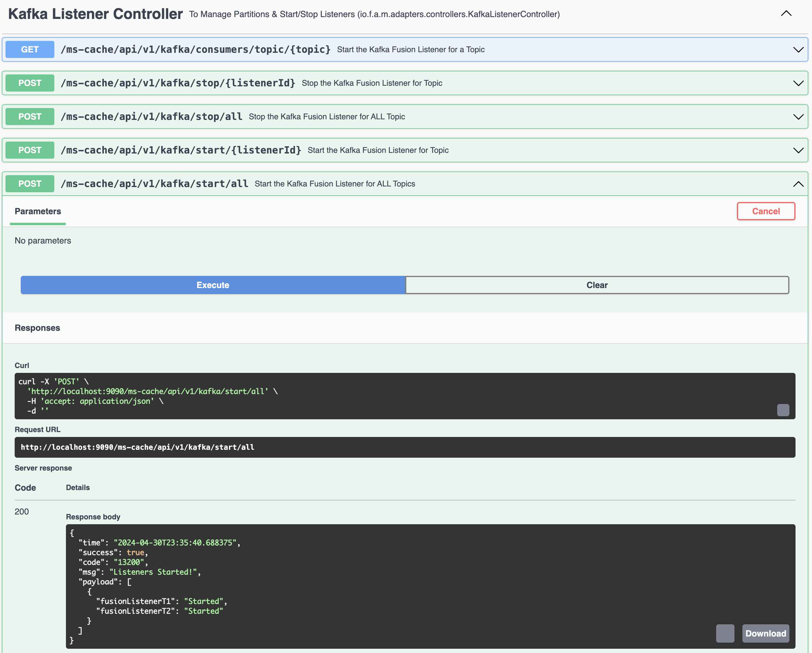Click the Download response body button

765,633
